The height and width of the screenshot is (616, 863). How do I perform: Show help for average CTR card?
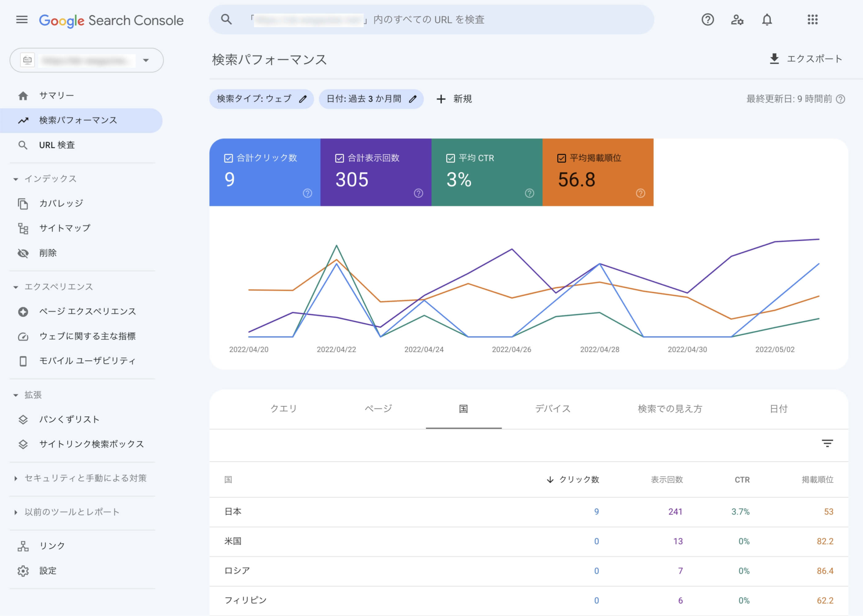pyautogui.click(x=530, y=194)
